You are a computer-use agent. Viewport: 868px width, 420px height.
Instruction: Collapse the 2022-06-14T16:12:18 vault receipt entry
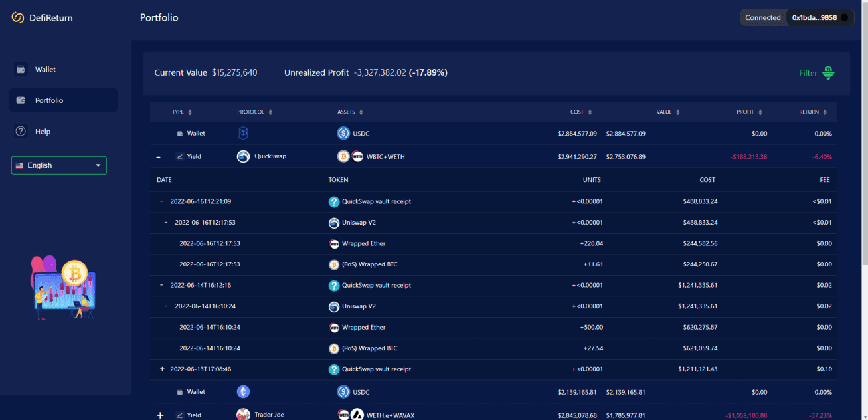pos(161,285)
